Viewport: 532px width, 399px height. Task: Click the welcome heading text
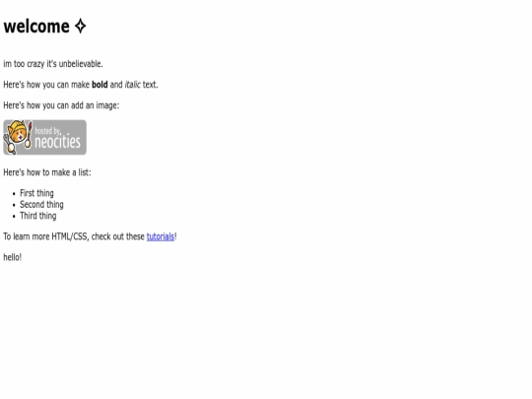coord(36,27)
